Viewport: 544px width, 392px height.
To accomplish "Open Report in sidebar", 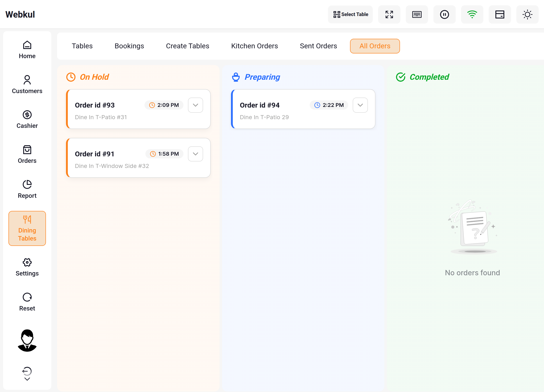I will tap(27, 189).
